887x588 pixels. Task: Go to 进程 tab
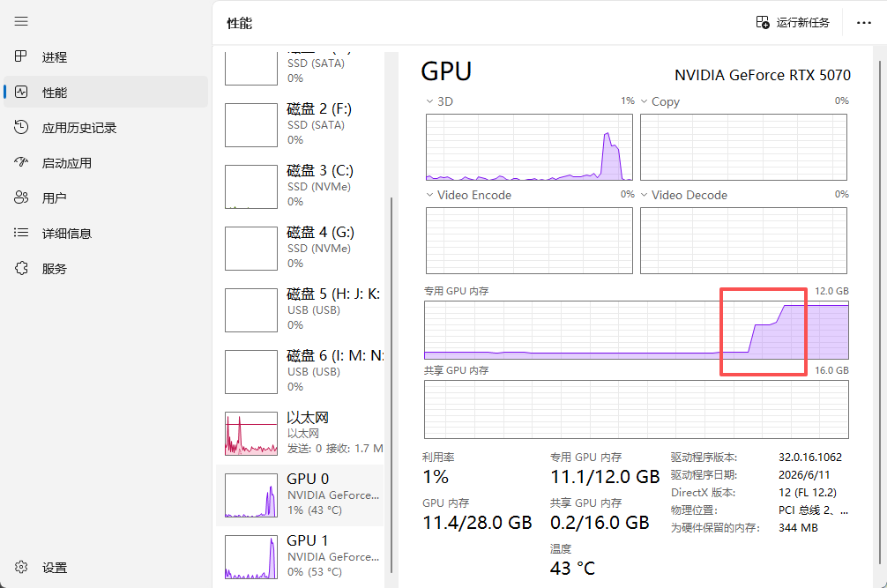point(55,57)
